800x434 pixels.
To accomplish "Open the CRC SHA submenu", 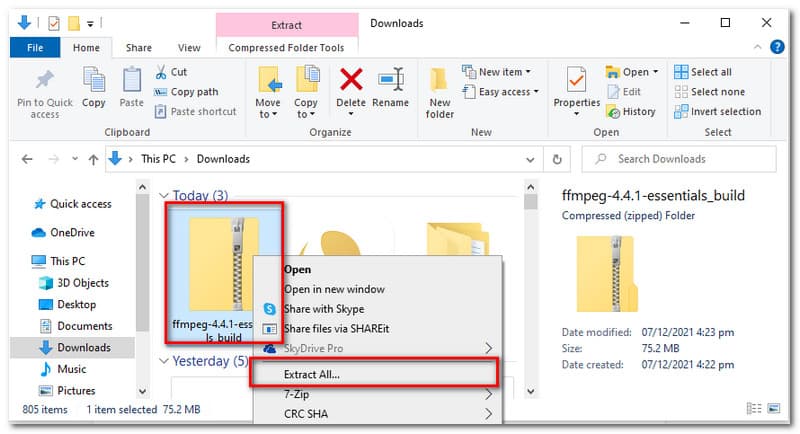I will click(378, 414).
